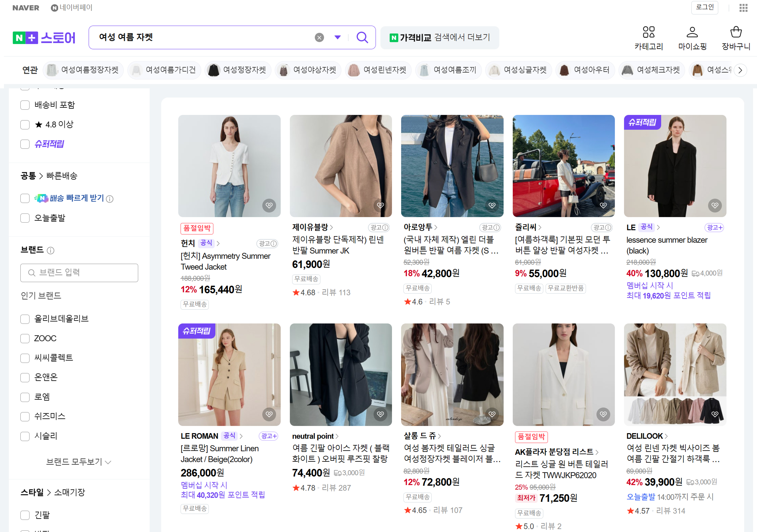Open the 쥴리씨 red car product image
The width and height of the screenshot is (757, 532).
click(563, 166)
